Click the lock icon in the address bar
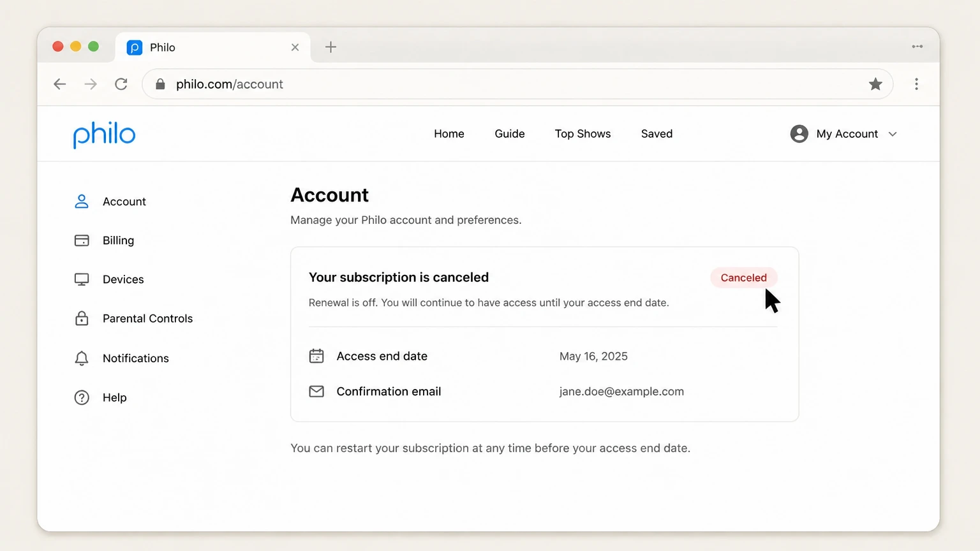 pos(160,84)
